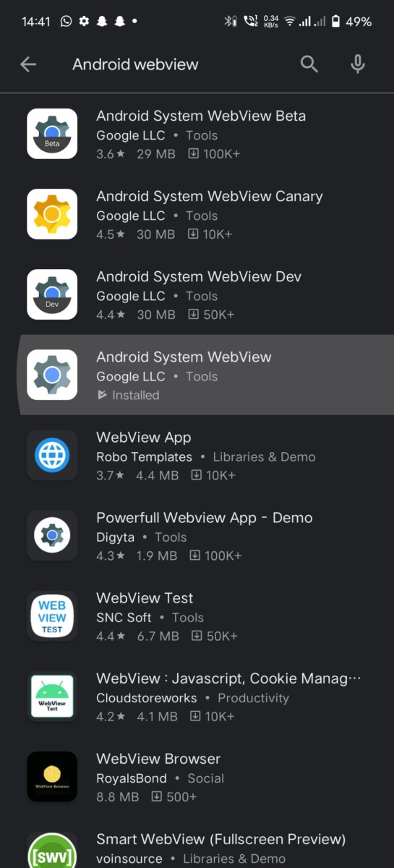This screenshot has width=394, height=868.
Task: Tap the 100K+ downloads of WebView Beta
Action: point(215,154)
